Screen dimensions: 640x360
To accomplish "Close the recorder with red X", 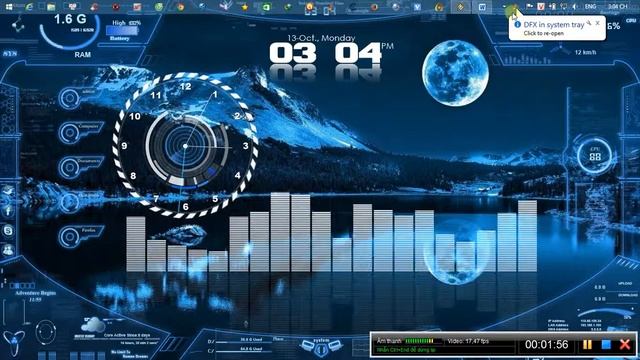I will (x=625, y=344).
